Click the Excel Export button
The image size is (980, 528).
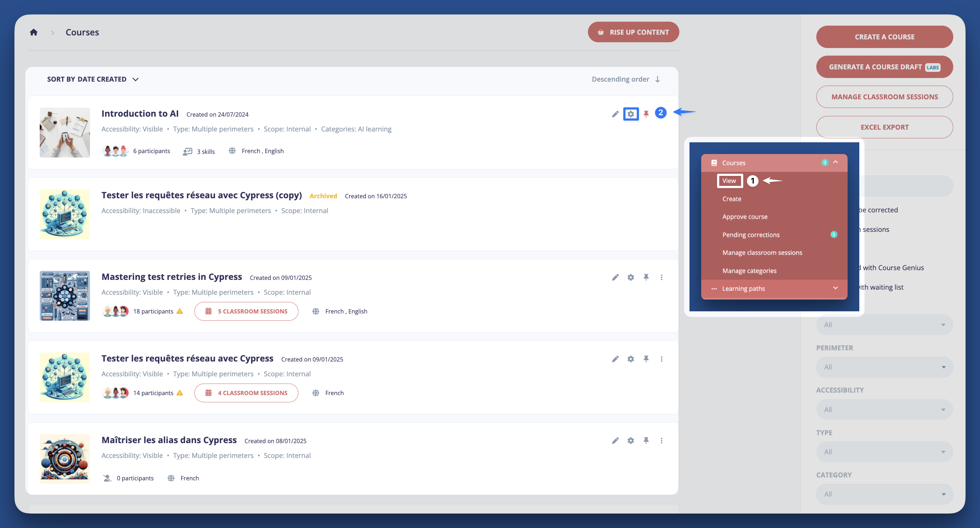[884, 127]
